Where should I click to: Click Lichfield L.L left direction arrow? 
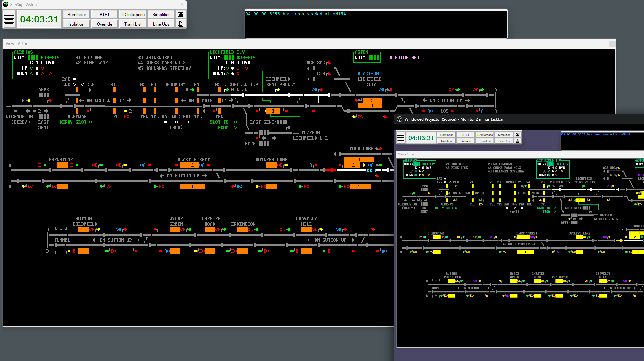264,138
